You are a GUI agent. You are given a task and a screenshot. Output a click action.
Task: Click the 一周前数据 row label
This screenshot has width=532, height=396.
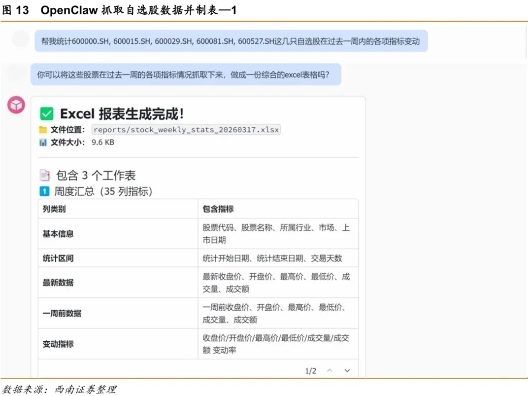coord(62,313)
